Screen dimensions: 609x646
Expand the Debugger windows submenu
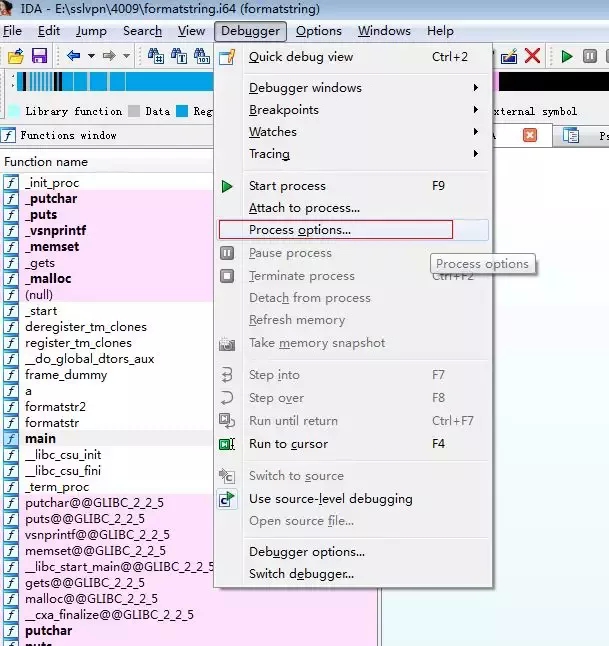click(354, 88)
